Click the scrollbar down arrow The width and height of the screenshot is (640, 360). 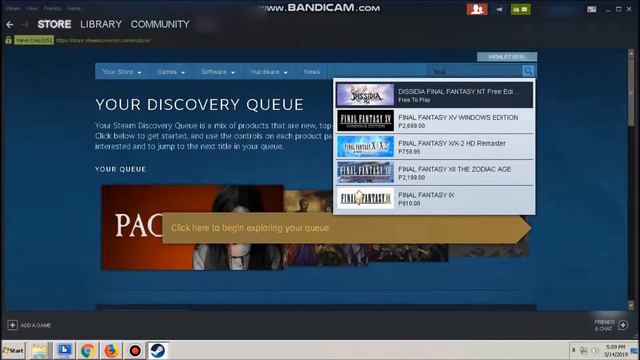(x=631, y=305)
